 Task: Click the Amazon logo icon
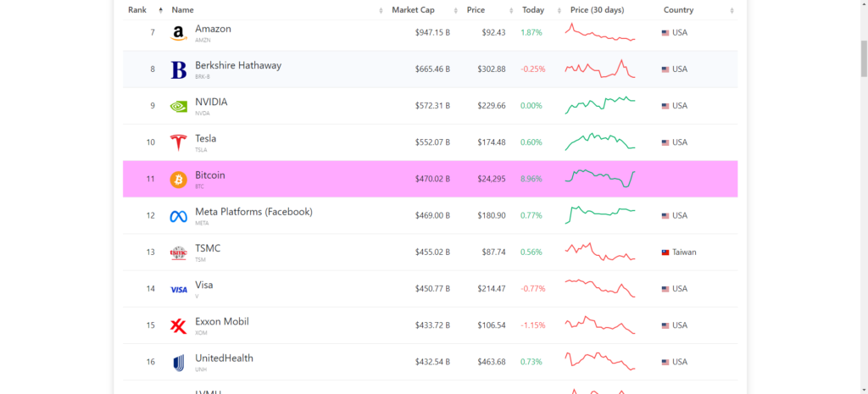coord(178,34)
